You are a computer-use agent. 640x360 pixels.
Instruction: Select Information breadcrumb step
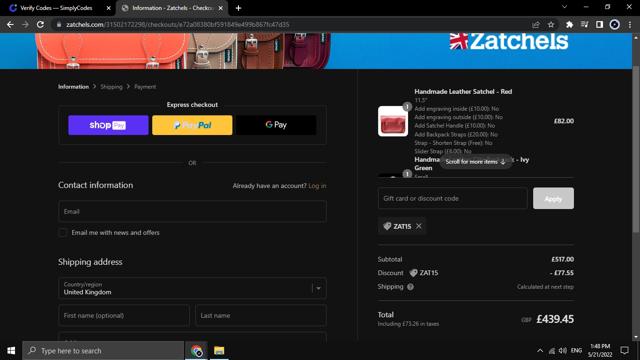point(73,87)
